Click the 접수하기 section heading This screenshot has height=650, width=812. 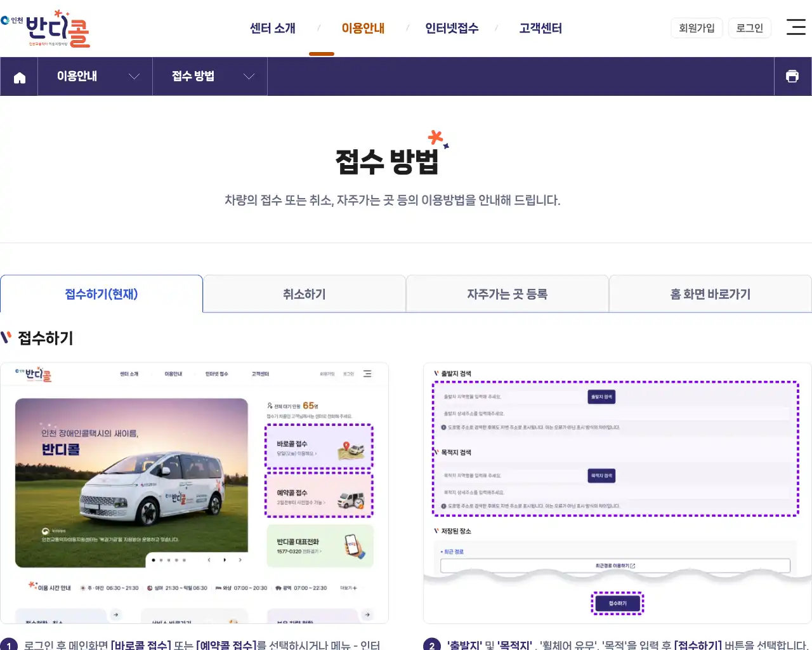coord(46,338)
